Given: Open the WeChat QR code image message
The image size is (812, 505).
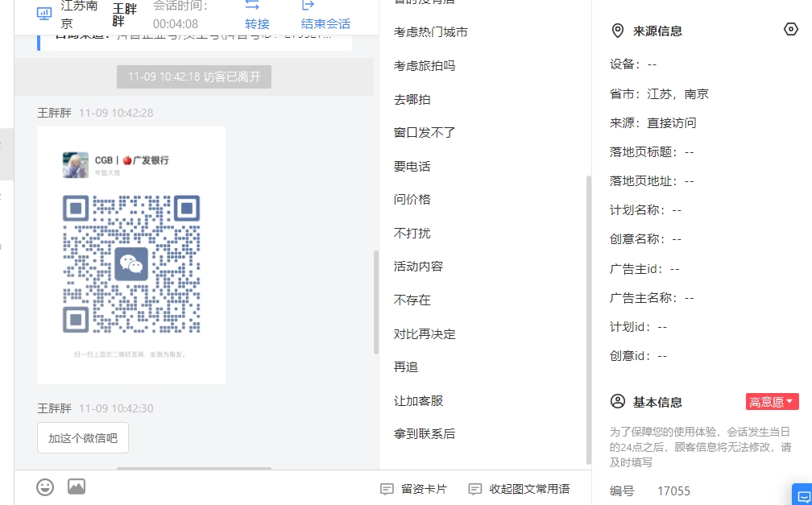Looking at the screenshot, I should [x=131, y=255].
